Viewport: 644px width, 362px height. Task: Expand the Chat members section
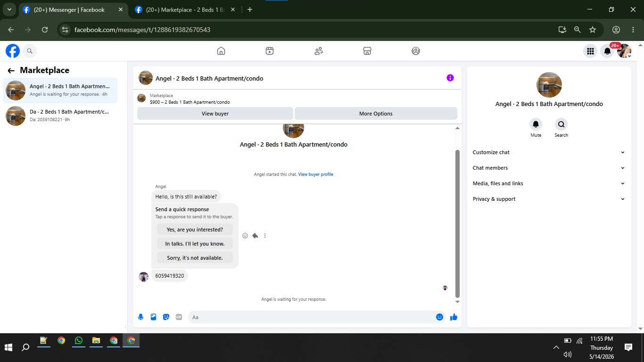click(549, 168)
